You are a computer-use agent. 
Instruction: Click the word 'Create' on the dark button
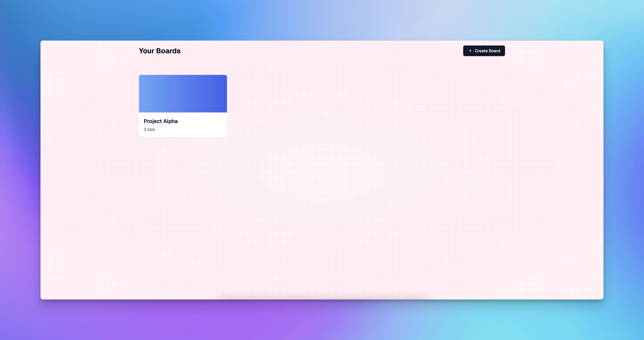481,51
